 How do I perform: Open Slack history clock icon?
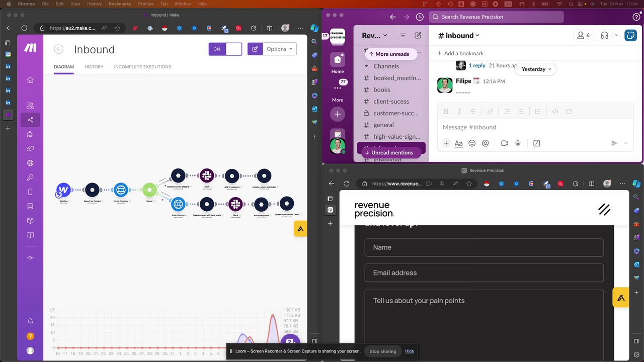pos(420,17)
